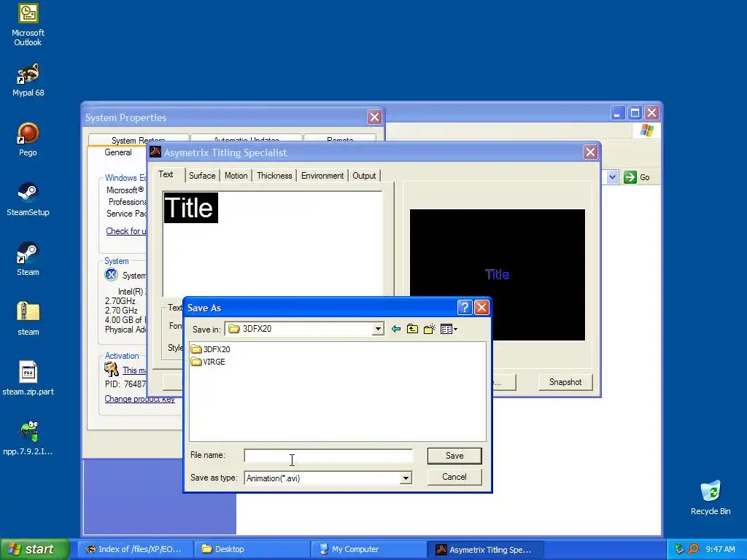Open the VIRGE folder in file list

208,362
